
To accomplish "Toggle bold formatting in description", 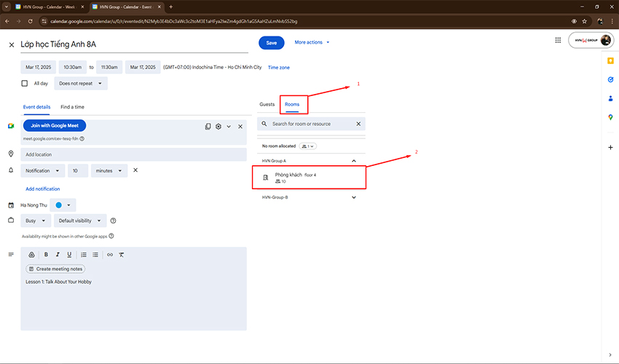I will 46,255.
